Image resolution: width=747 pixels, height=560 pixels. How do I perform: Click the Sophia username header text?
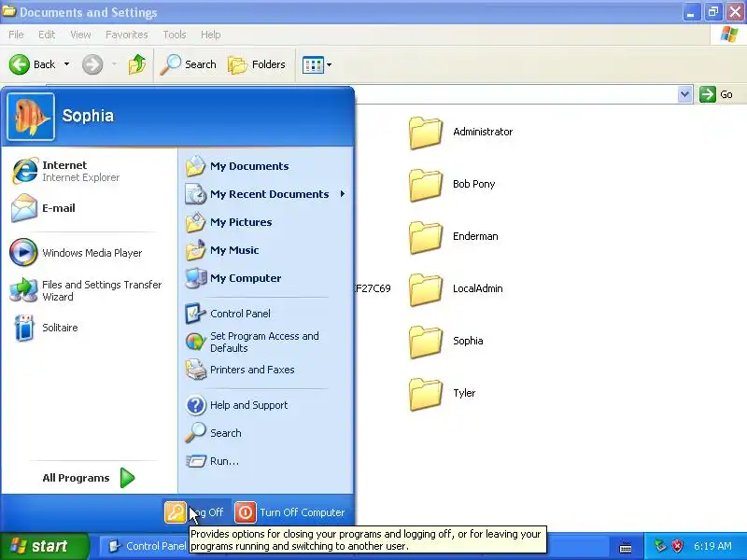(88, 116)
